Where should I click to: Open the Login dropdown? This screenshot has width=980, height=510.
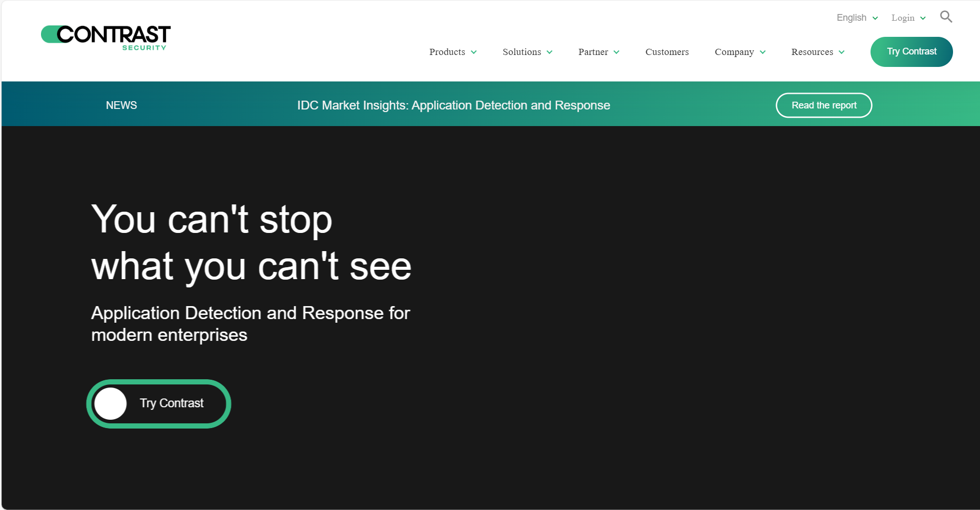[908, 18]
